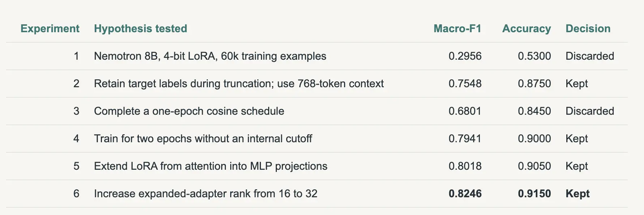Select the Retain target labels during truncation row
This screenshot has height=215, width=644.
[317, 84]
